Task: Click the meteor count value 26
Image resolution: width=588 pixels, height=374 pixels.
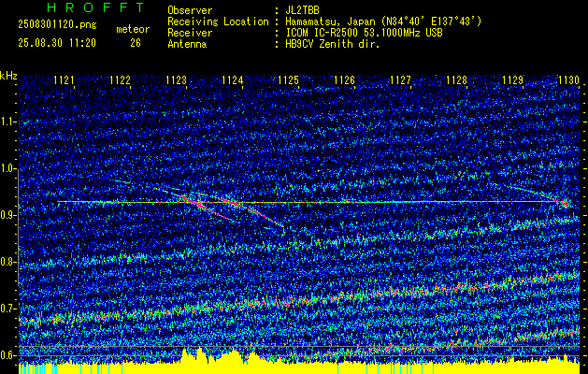Action: click(136, 43)
